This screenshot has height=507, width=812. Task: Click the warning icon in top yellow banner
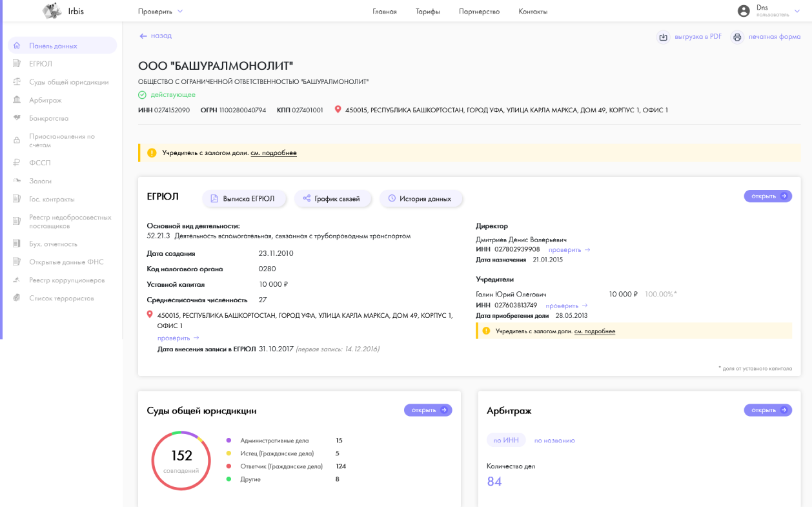click(x=152, y=153)
